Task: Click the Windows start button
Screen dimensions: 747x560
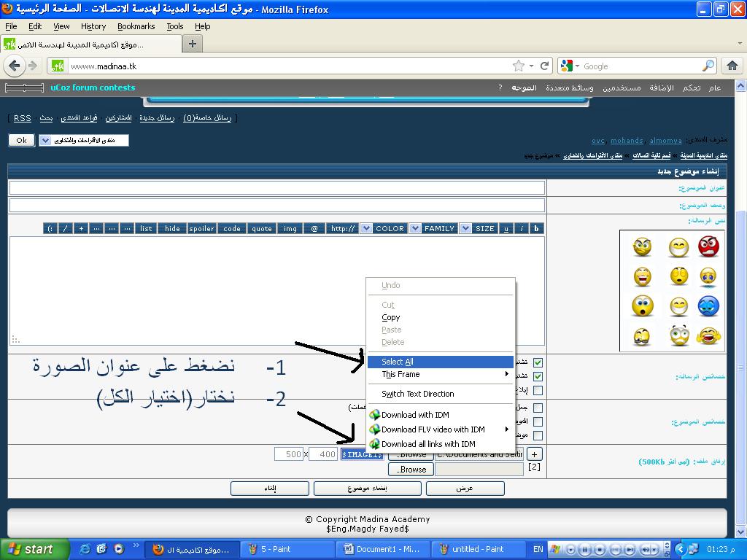Action: pos(34,549)
